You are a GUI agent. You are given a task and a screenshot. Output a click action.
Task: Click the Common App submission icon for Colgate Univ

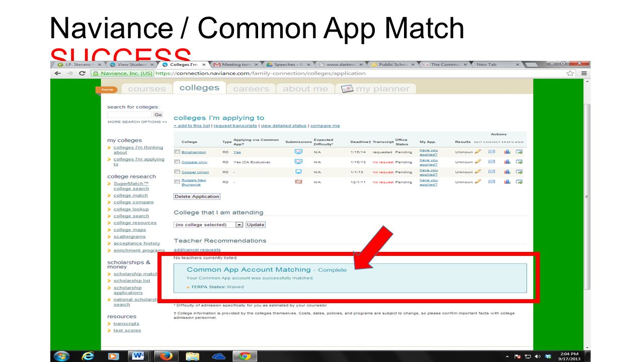(298, 161)
